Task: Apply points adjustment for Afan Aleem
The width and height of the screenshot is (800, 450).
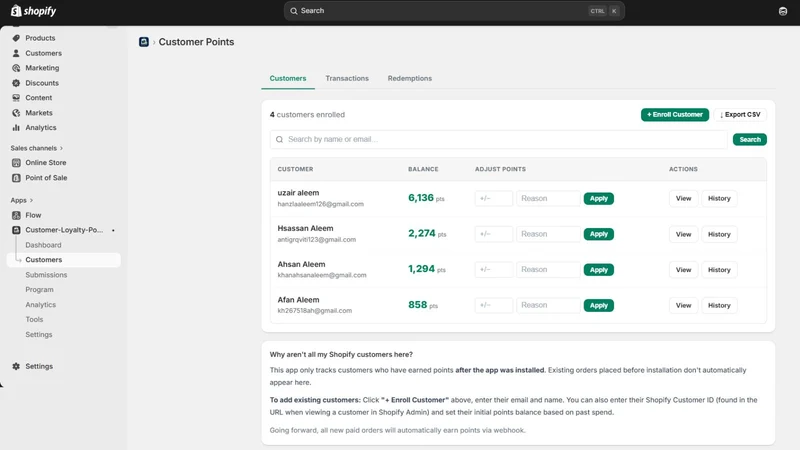Action: pyautogui.click(x=598, y=305)
